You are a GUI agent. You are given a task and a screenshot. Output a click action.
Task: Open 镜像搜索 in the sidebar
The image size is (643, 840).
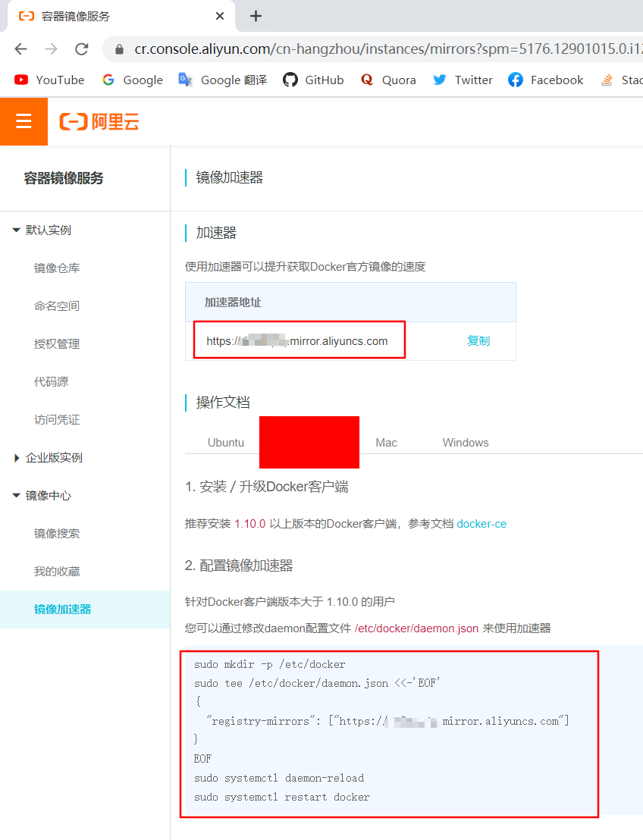[x=57, y=534]
